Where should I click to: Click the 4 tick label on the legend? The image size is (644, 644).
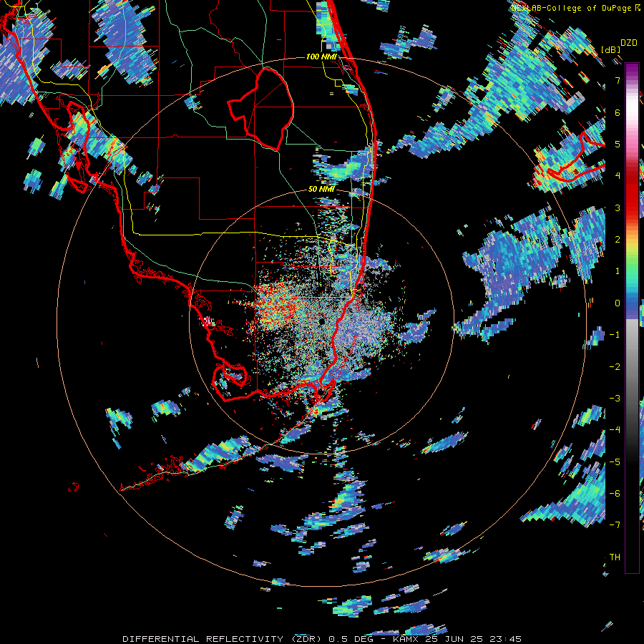[618, 176]
